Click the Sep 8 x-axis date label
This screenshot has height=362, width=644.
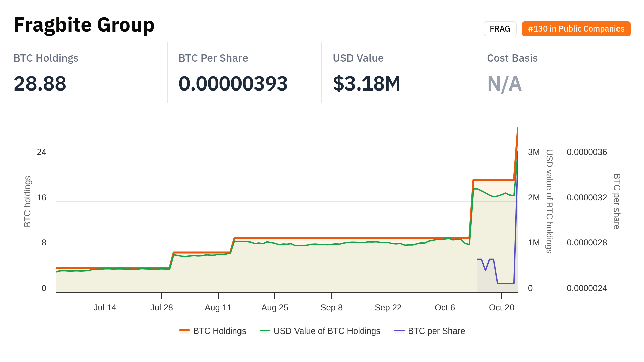[x=331, y=307]
